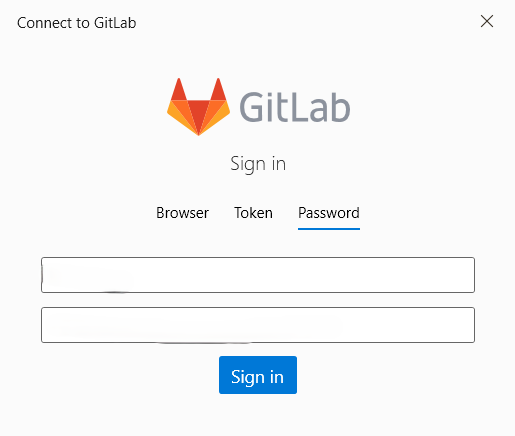Submit credentials using Sign in button
This screenshot has width=515, height=436.
coord(258,375)
